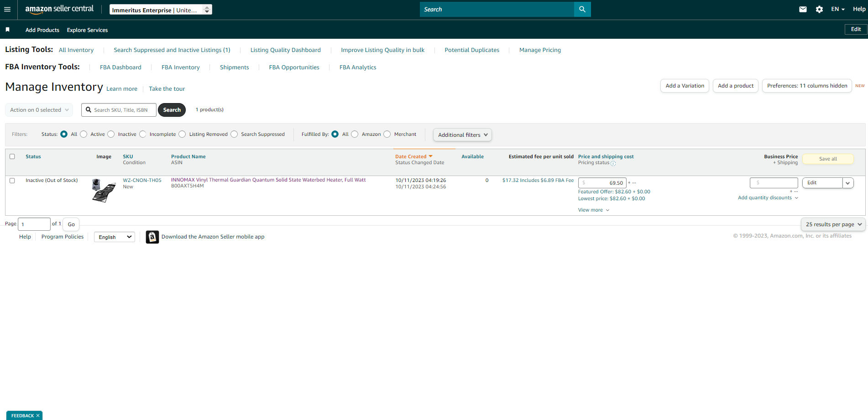The image size is (868, 420).
Task: Open Improve Listing Quality in bulk
Action: click(382, 50)
